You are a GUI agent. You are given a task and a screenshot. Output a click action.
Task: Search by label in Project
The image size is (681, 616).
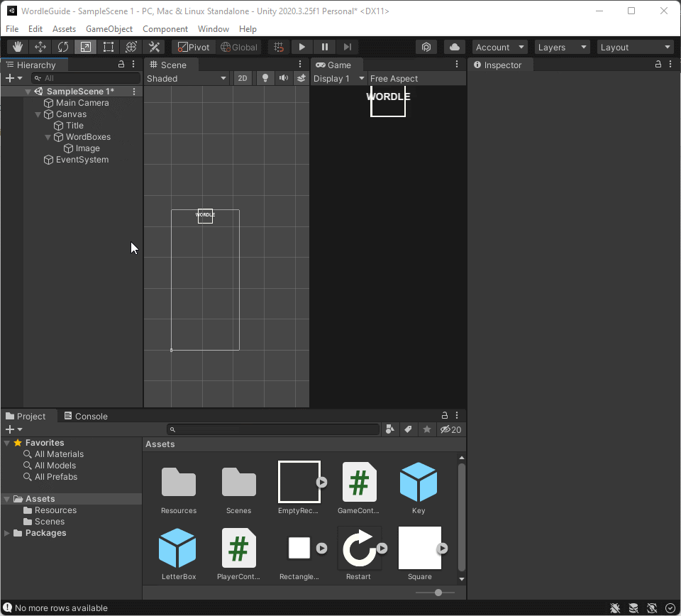pyautogui.click(x=409, y=429)
